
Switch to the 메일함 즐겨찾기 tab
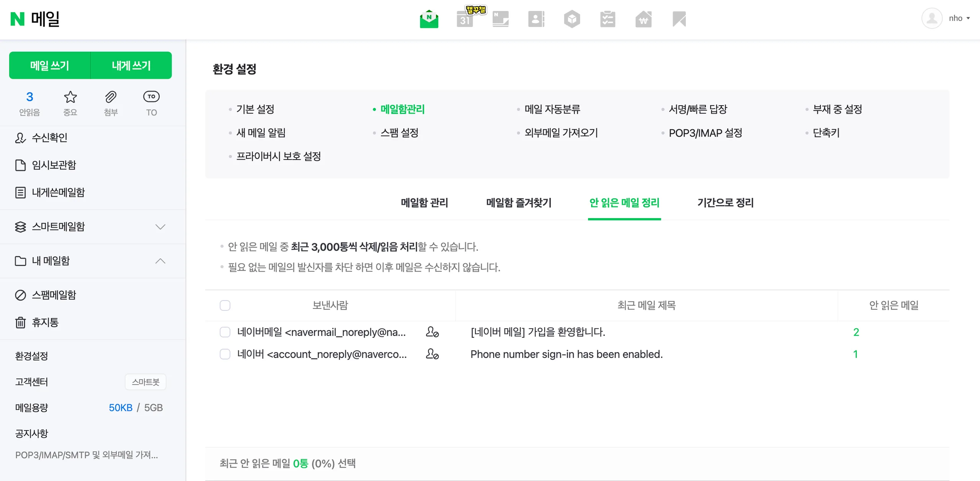519,202
